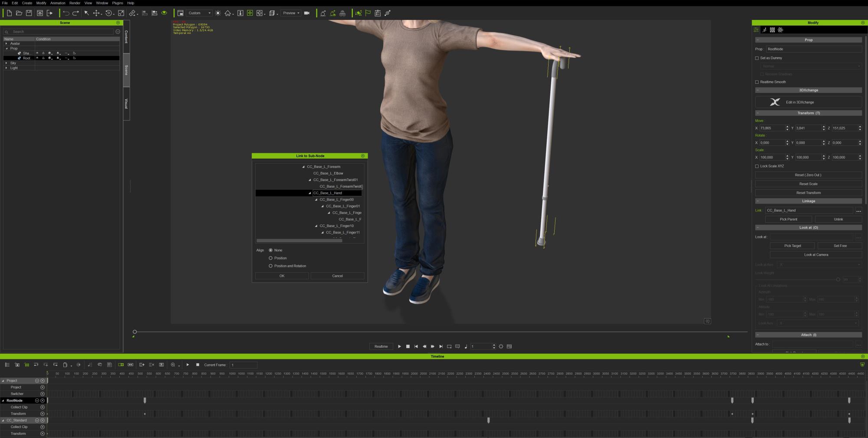Click Look at Camera button
The width and height of the screenshot is (868, 438).
click(x=816, y=255)
